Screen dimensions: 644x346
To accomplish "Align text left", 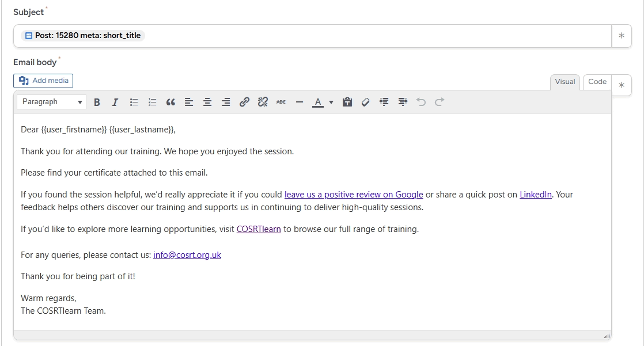I will 189,102.
